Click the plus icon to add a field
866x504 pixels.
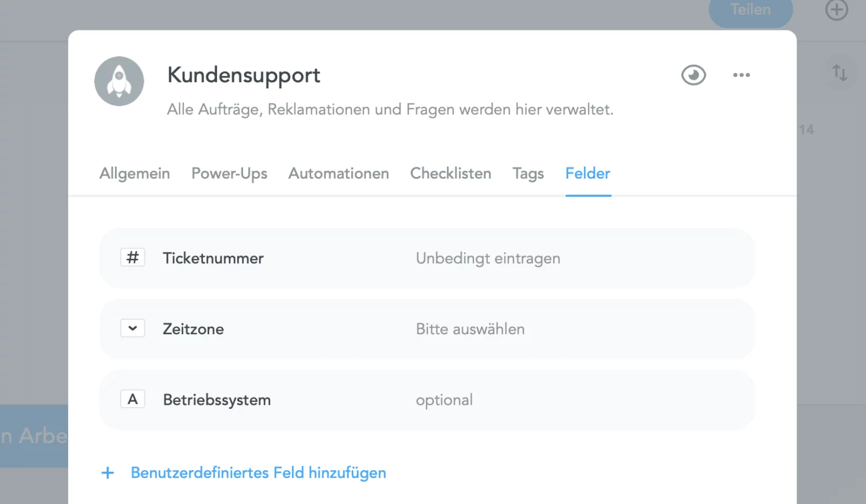point(108,473)
